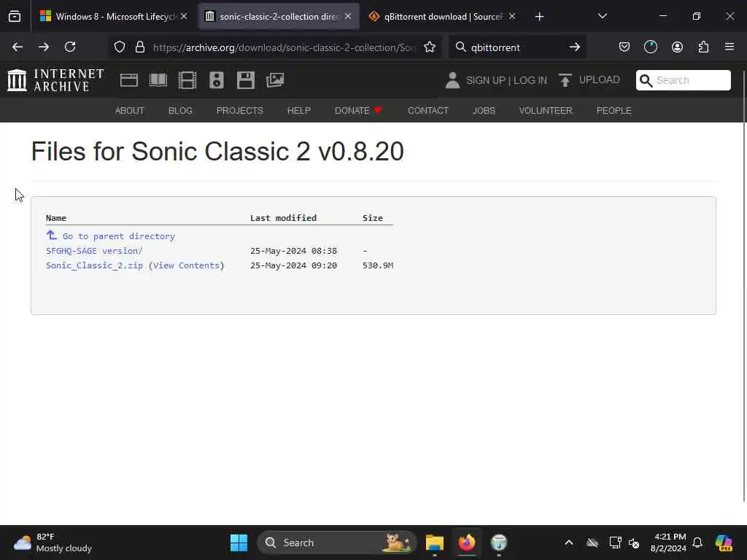Open PEOPLE nav item
This screenshot has height=560, width=747.
click(614, 111)
